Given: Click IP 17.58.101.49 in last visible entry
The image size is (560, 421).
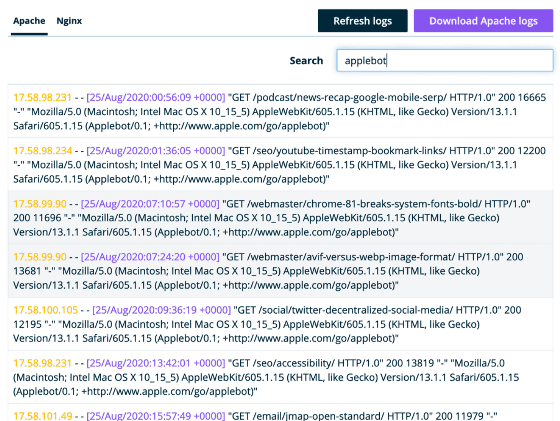Looking at the screenshot, I should [x=42, y=416].
